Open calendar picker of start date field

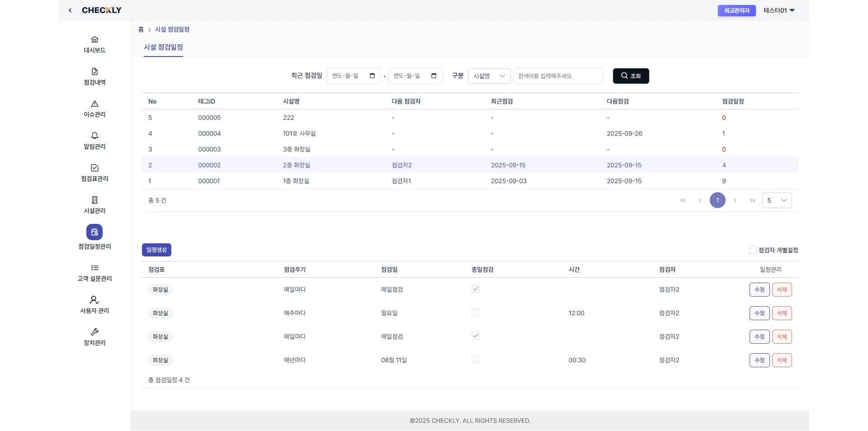click(x=372, y=76)
